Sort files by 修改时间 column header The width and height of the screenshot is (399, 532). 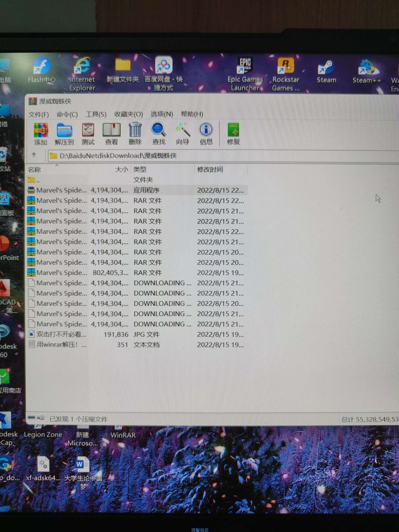coord(210,170)
